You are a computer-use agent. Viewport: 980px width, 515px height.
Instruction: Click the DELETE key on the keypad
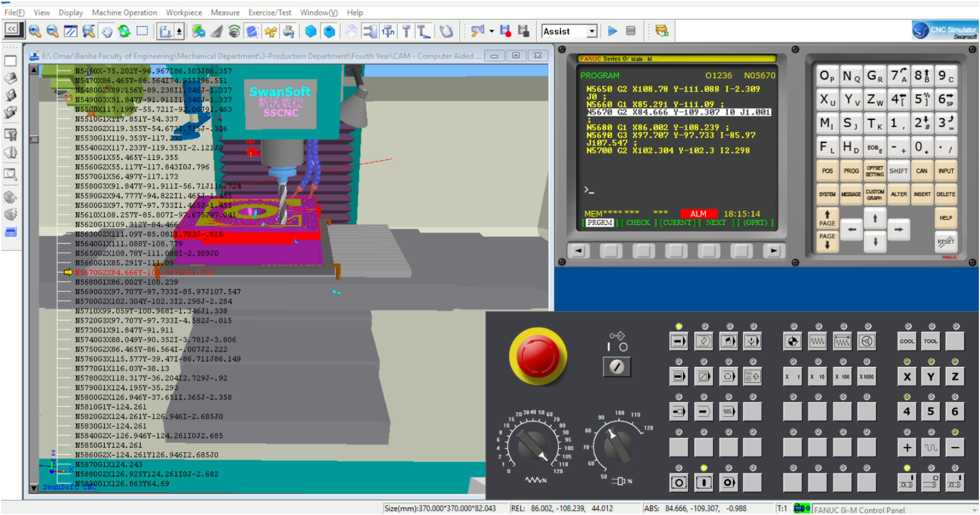[x=946, y=194]
